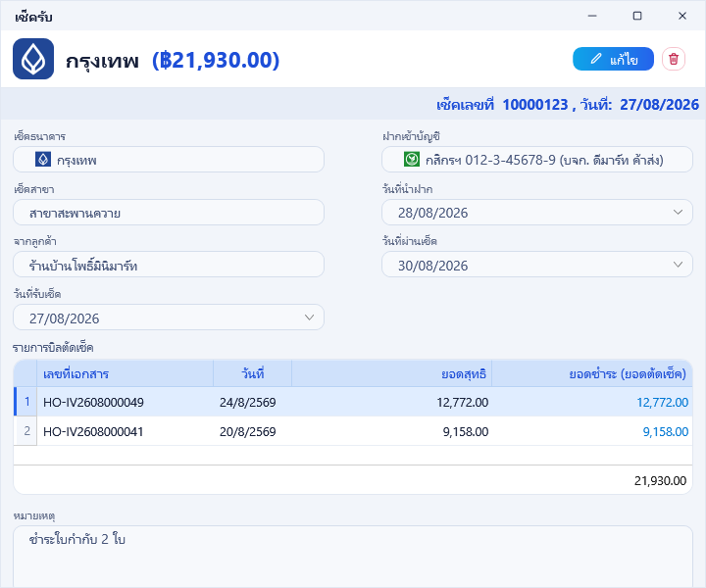This screenshot has width=706, height=588.
Task: Click the red trash delete icon
Action: 674,59
